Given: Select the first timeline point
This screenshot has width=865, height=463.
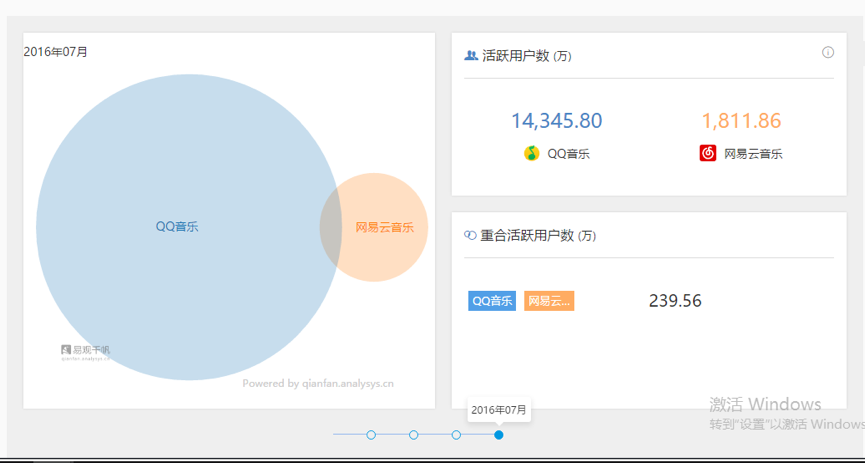Looking at the screenshot, I should pos(371,435).
